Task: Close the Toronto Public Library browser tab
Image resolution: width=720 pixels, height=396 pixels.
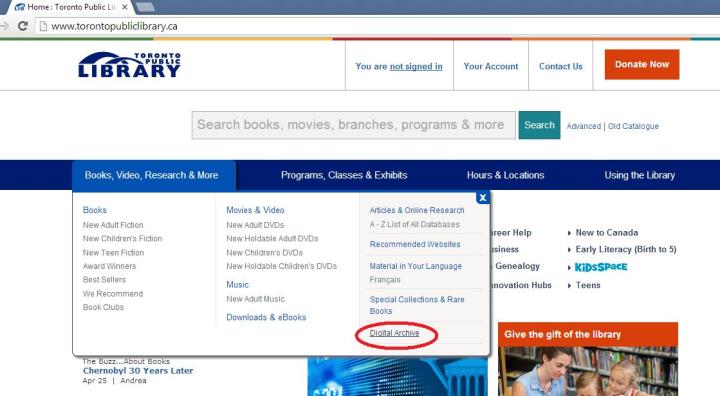Action: tap(124, 7)
